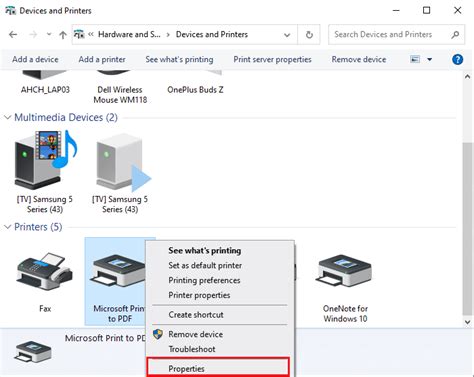Screen dimensions: 474x377
Task: Open the view options dropdown arrow
Action: (x=429, y=60)
